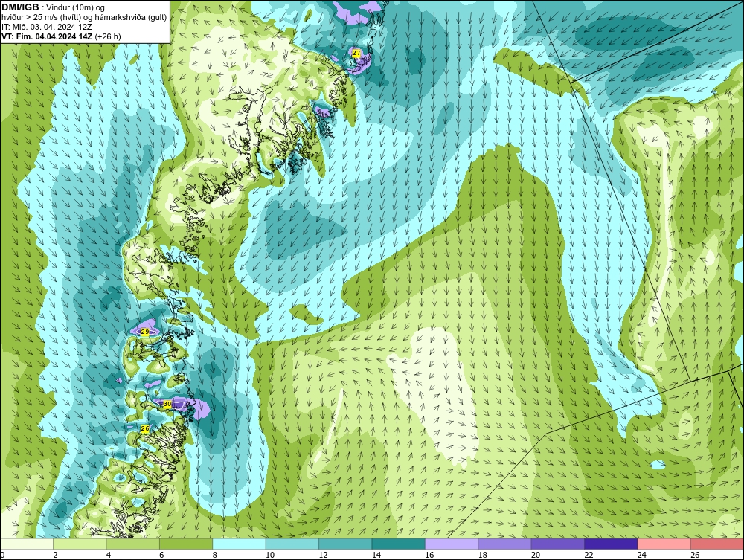
Task: Click the yellow 29 gust label
Action: click(145, 332)
